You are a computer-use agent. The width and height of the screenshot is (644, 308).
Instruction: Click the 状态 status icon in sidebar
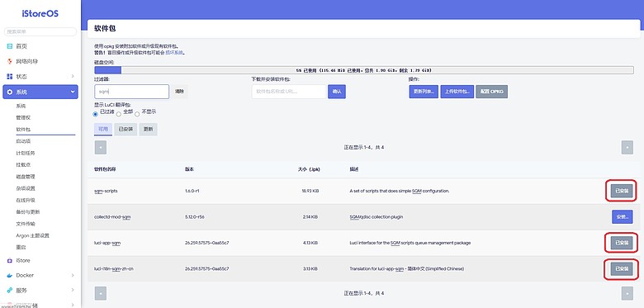10,77
